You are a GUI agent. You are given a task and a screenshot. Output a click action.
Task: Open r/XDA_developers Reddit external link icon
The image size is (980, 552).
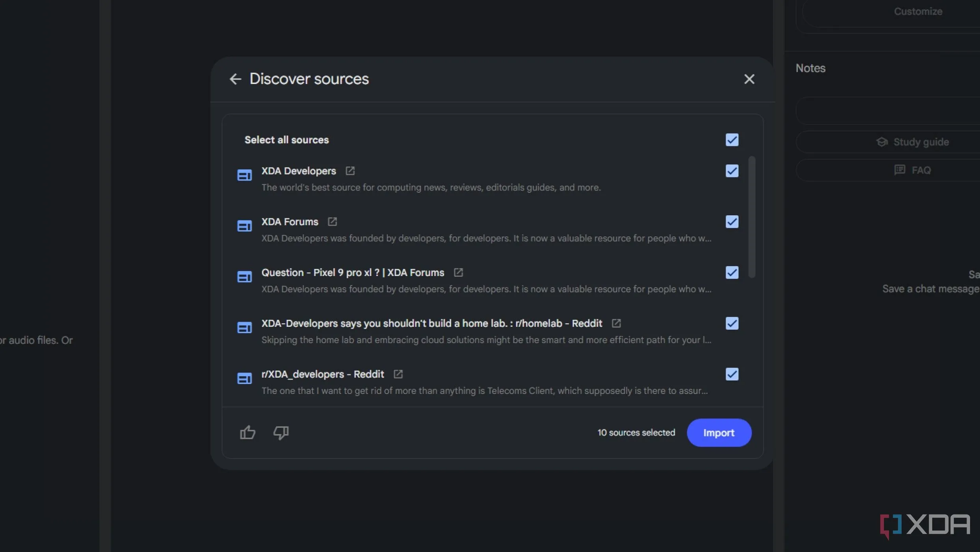tap(398, 374)
